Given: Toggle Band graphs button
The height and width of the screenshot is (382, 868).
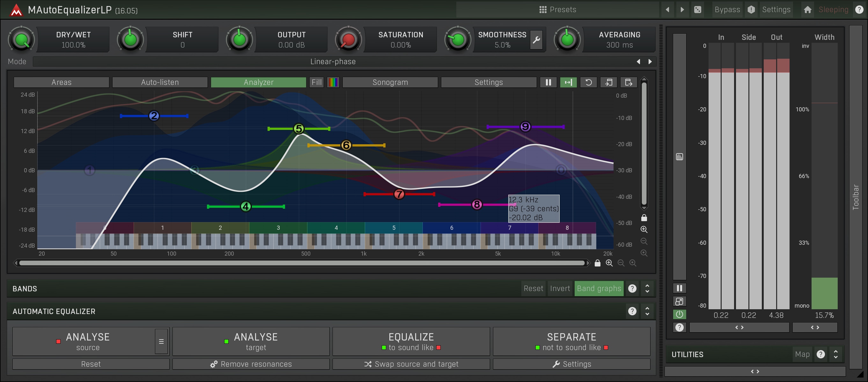Looking at the screenshot, I should click(x=599, y=288).
